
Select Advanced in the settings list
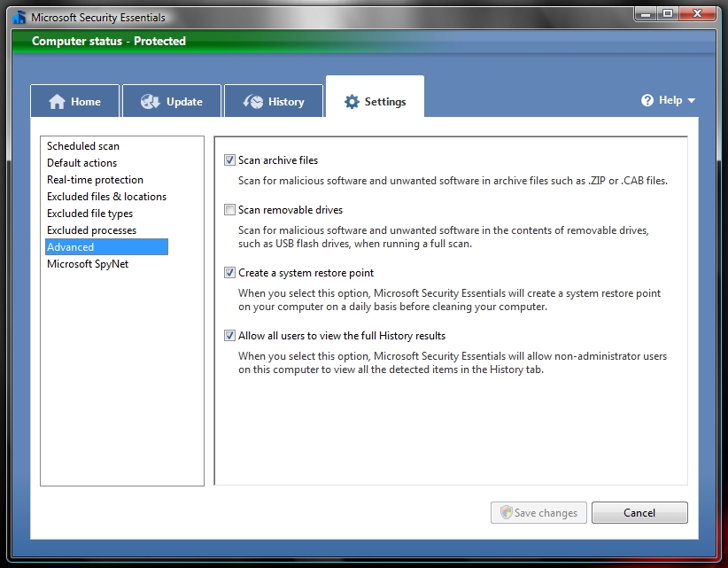[x=107, y=246]
